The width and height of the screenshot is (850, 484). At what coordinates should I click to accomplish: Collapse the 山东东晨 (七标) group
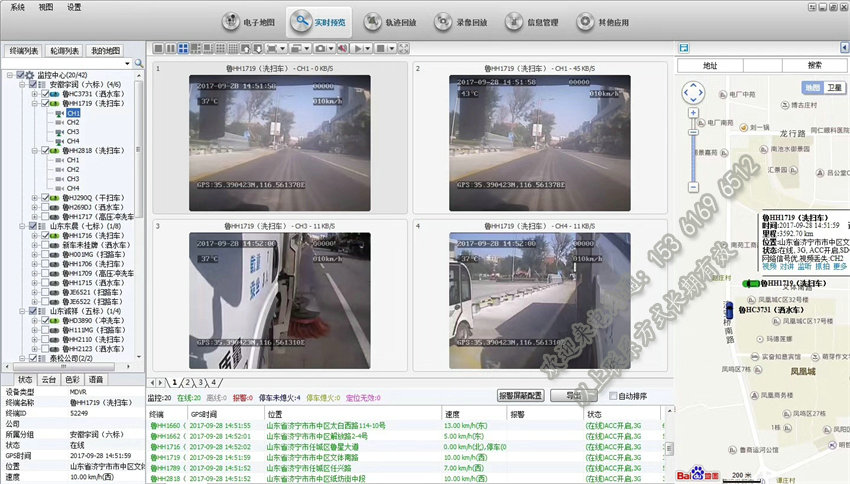(22, 226)
